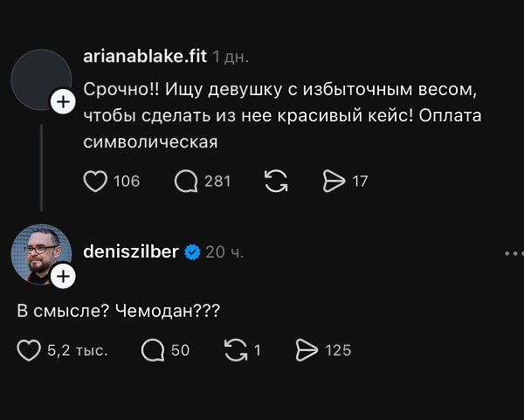Open the post text starting with Срочно
This screenshot has width=524, height=420.
(x=282, y=115)
